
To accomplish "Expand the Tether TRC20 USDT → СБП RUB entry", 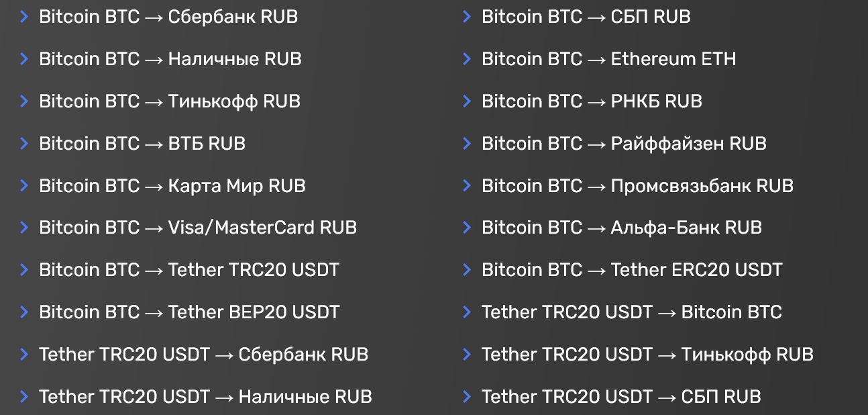I will (620, 396).
